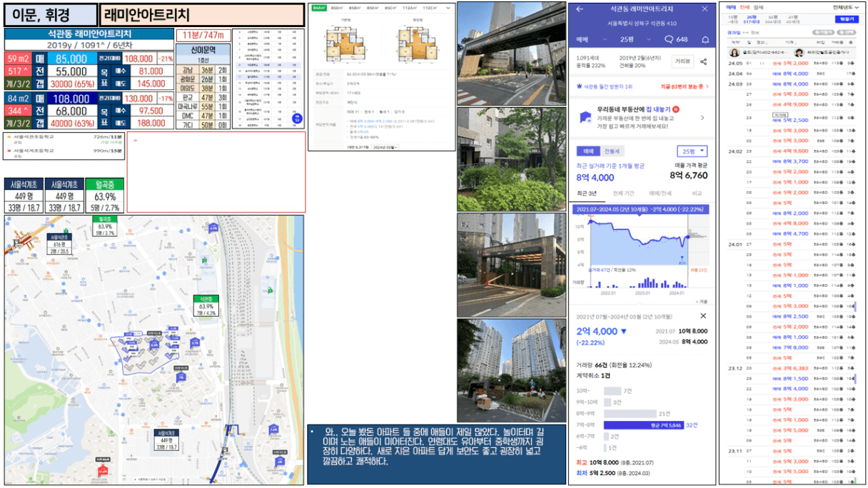The height and width of the screenshot is (488, 868).
Task: Open the 25평 combo box beside 전월세
Action: point(692,151)
